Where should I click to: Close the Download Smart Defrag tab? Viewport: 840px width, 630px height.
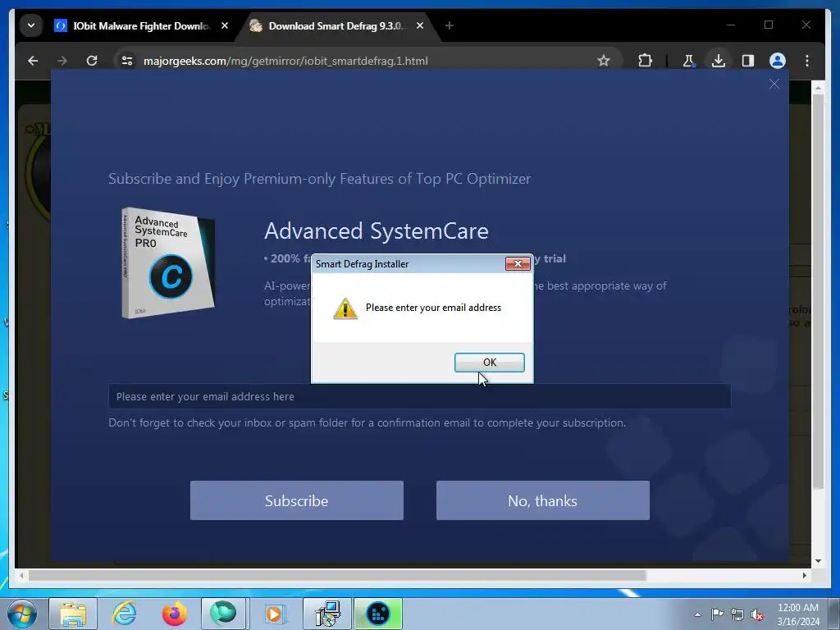pos(420,25)
